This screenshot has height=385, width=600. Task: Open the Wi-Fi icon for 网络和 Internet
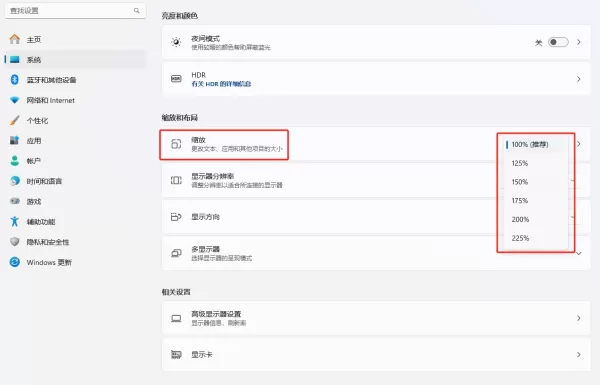coord(15,100)
